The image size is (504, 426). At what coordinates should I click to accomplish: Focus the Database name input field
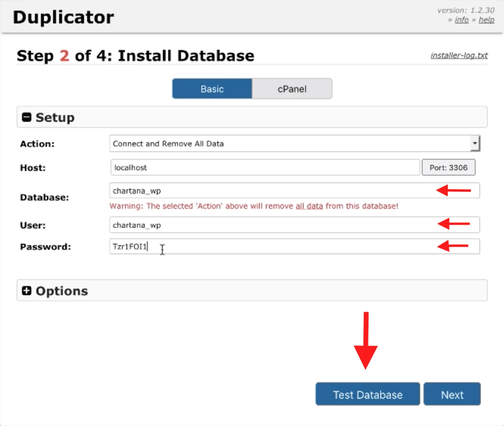pyautogui.click(x=295, y=191)
